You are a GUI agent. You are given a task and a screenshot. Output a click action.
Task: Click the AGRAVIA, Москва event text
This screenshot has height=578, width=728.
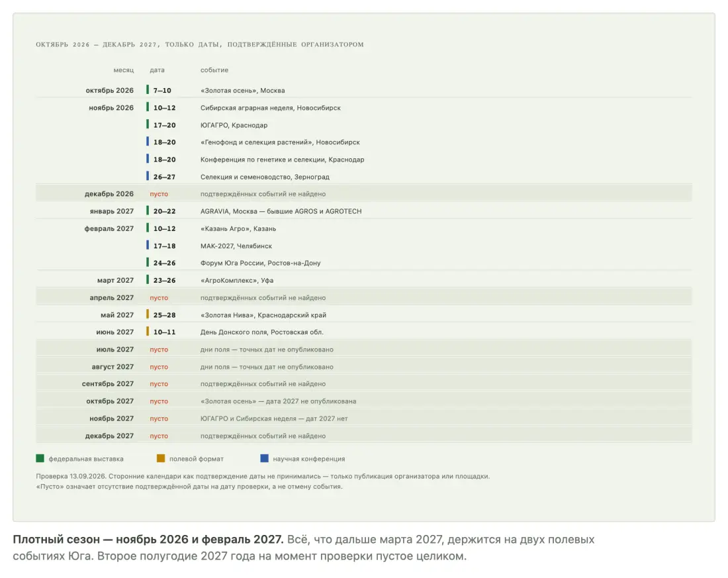(281, 211)
